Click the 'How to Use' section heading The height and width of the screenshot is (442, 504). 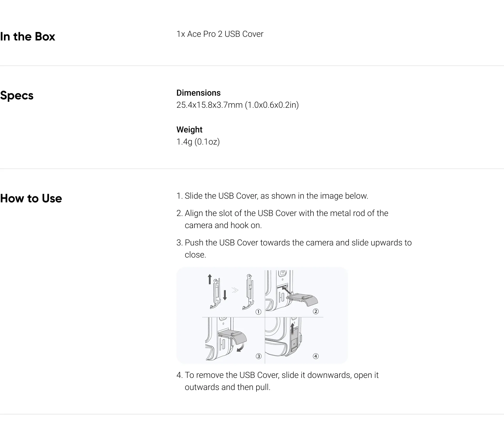click(x=31, y=198)
